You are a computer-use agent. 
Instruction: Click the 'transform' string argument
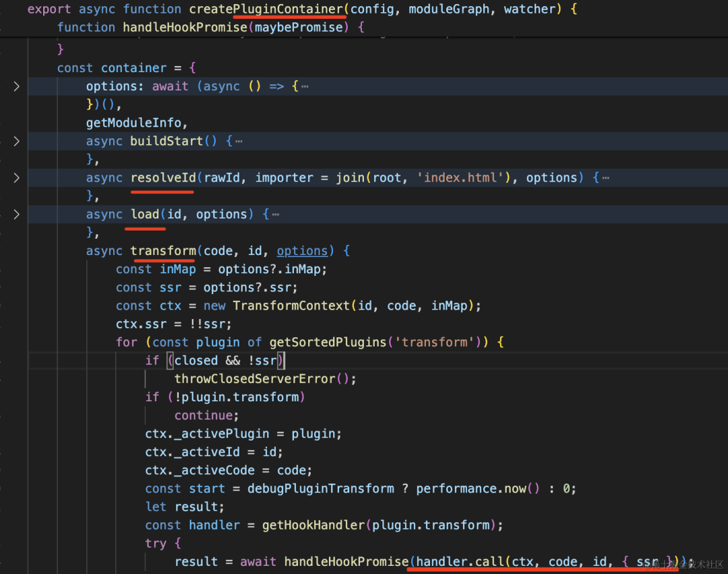[435, 343]
